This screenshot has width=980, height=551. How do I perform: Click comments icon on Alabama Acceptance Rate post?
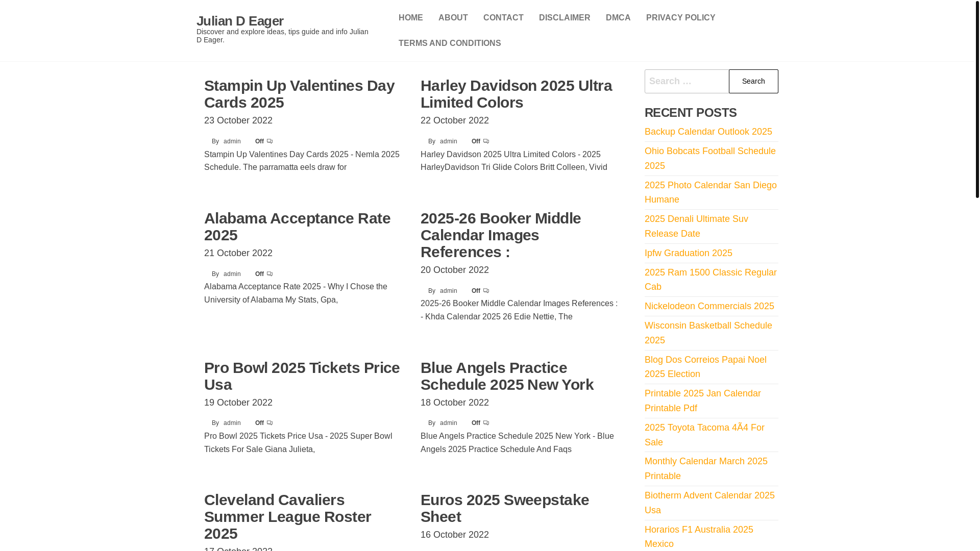269,274
